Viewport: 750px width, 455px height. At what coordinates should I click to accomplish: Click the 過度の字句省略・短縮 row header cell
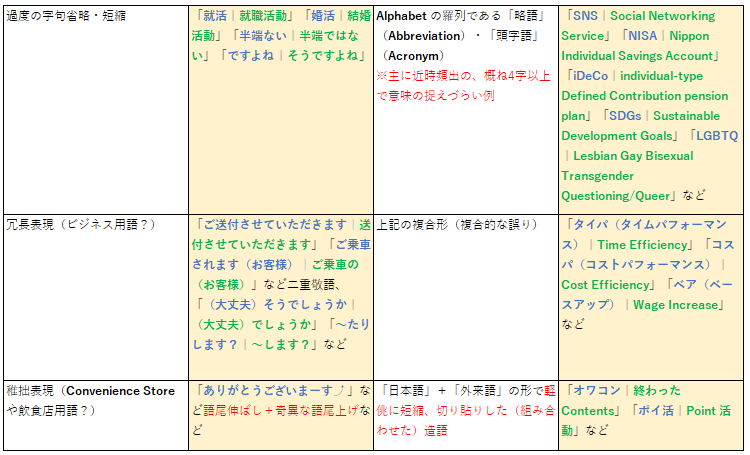[x=66, y=16]
